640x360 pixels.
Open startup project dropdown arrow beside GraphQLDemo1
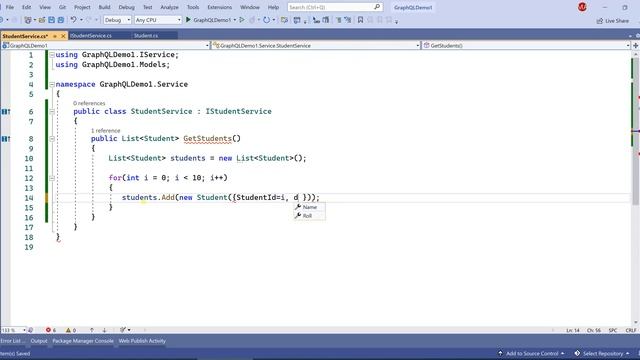[x=235, y=20]
